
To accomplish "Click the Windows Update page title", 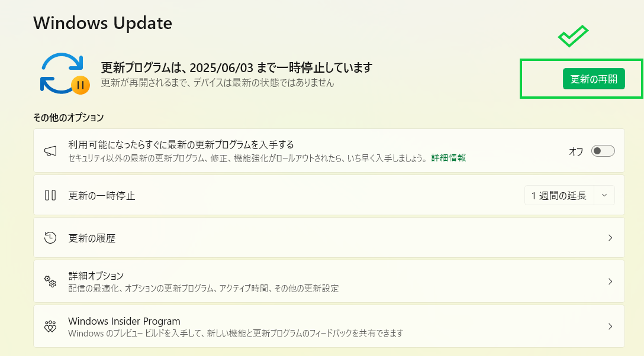I will pyautogui.click(x=102, y=23).
